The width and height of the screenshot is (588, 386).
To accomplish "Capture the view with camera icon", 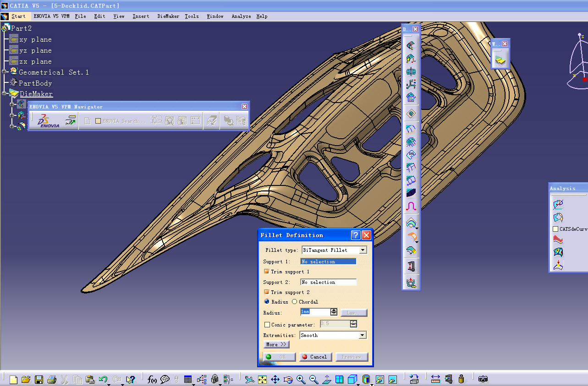I will [x=483, y=379].
